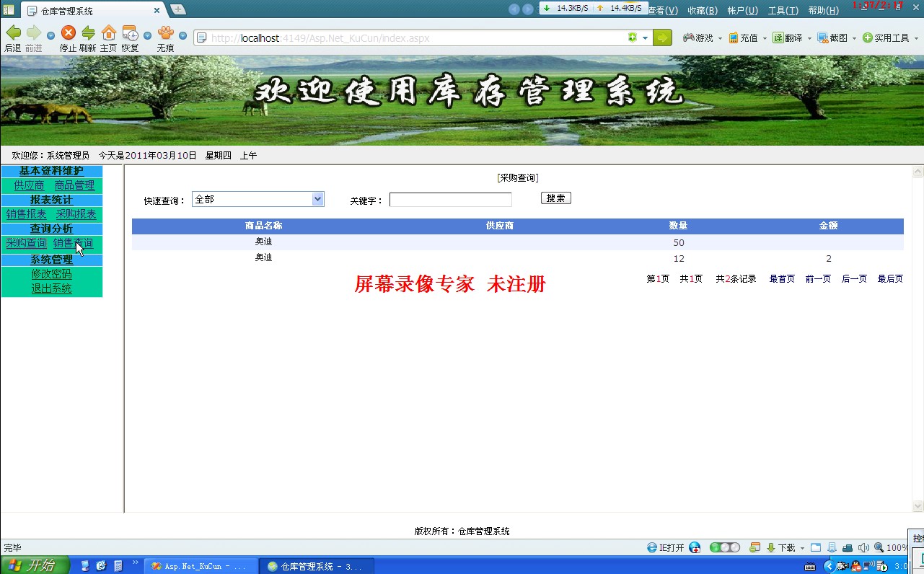The width and height of the screenshot is (924, 574).
Task: Open the 采购查询 purchase query link
Action: [26, 243]
